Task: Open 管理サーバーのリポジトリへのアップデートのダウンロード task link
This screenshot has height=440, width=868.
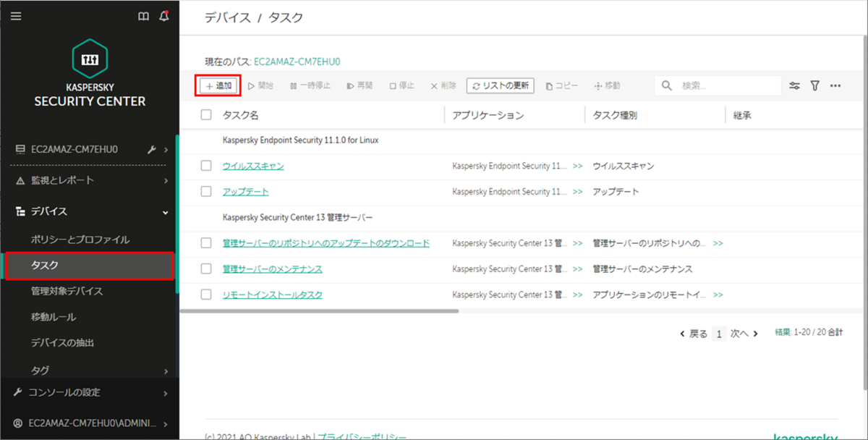Action: coord(326,243)
